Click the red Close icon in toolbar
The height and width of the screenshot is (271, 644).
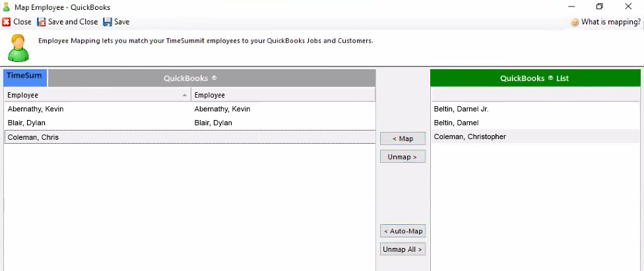tap(6, 22)
